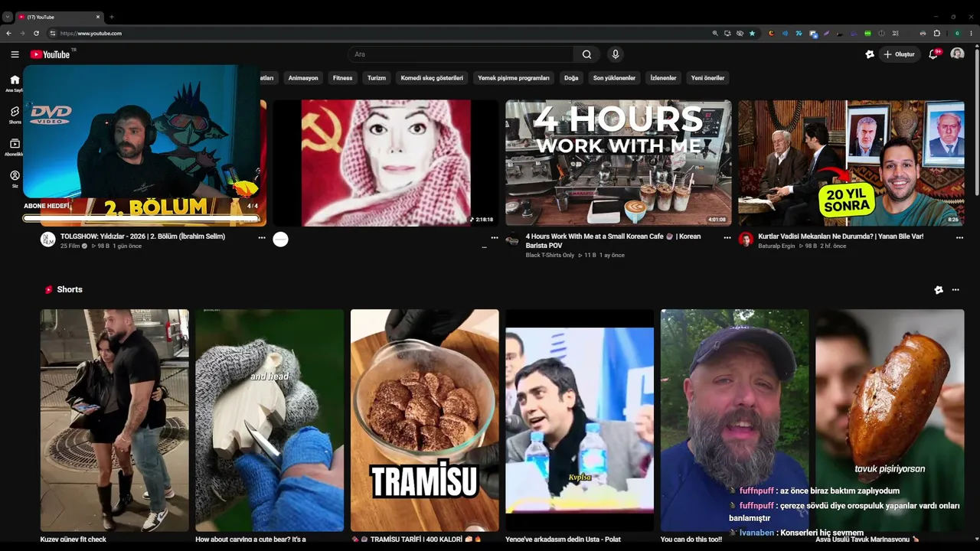Click the (17) YouTube browser tab

[60, 17]
